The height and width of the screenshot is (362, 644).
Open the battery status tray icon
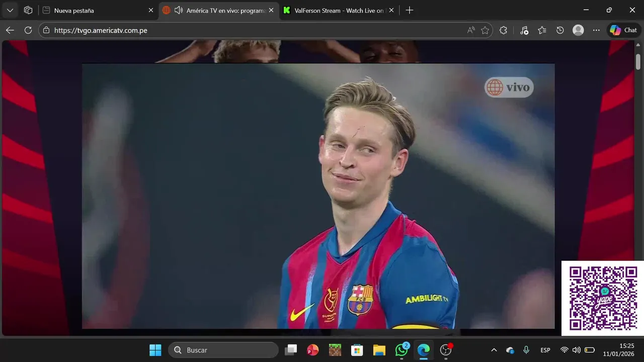[x=589, y=350]
